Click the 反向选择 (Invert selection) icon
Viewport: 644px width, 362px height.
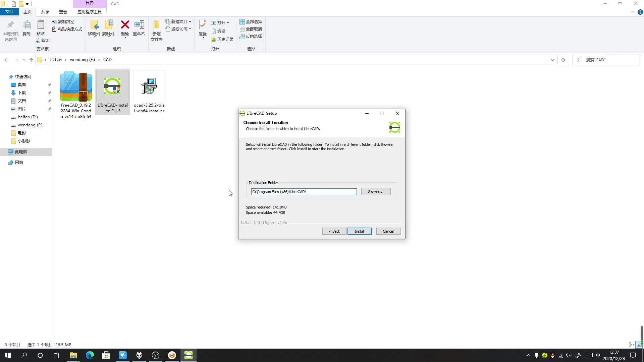pyautogui.click(x=251, y=37)
